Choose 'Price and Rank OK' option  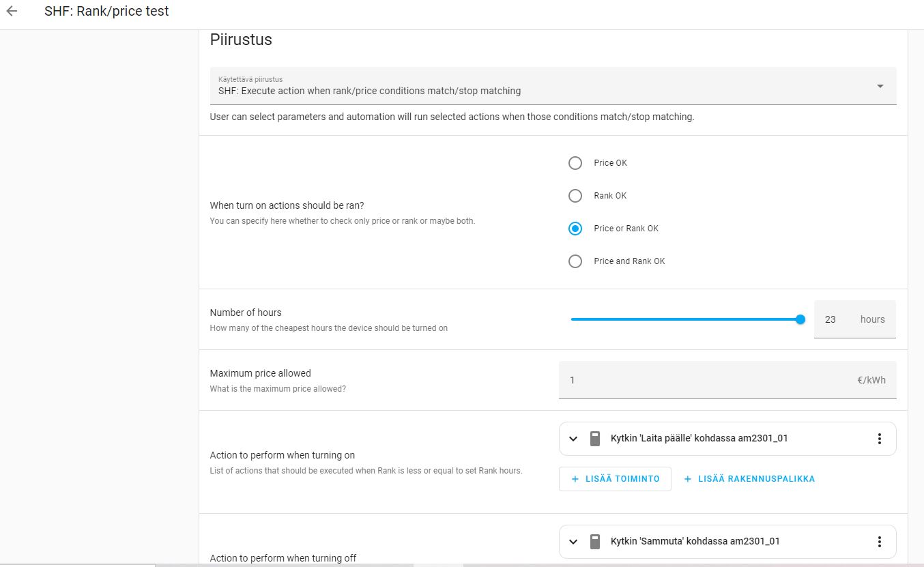(x=575, y=261)
